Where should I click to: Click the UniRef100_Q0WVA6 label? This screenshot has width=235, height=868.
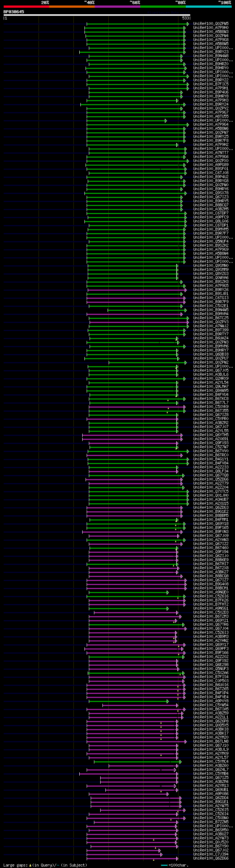tap(211, 278)
